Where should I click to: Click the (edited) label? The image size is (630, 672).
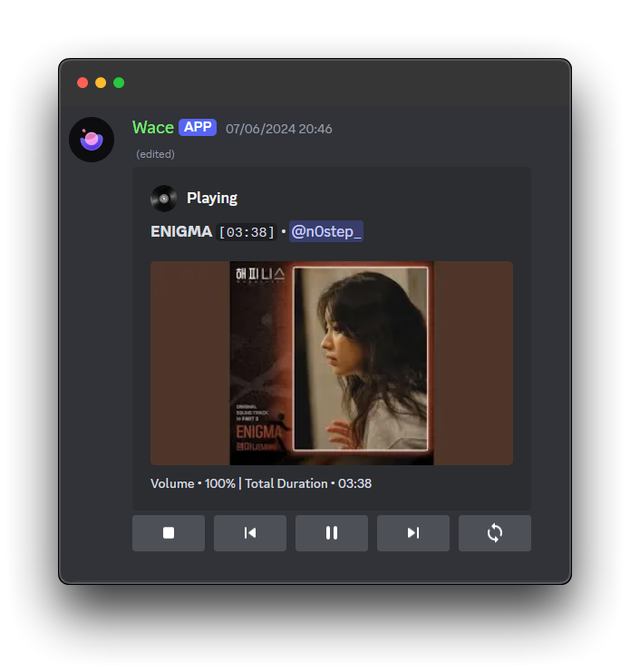tap(156, 154)
